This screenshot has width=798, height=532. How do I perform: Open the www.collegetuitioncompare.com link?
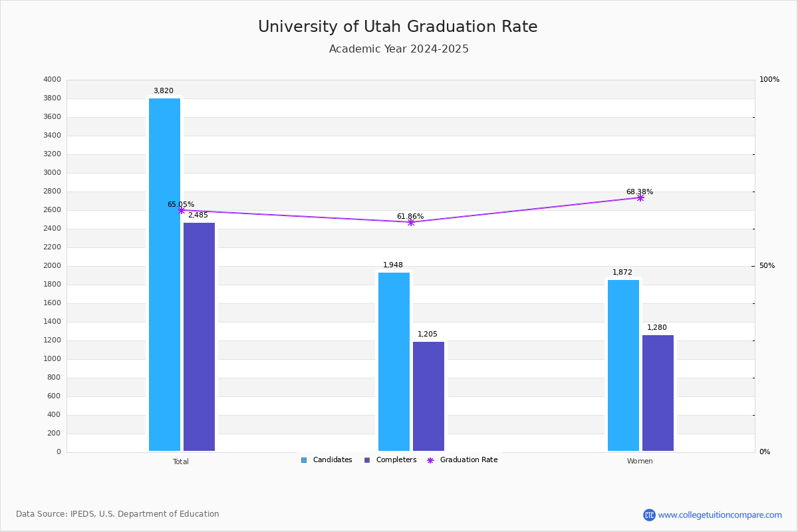720,515
